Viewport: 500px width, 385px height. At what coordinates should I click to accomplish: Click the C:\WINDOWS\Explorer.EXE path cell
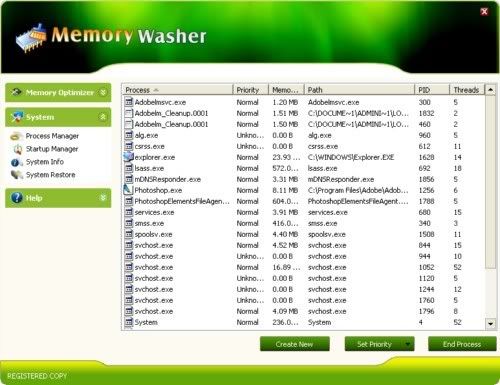(x=351, y=157)
